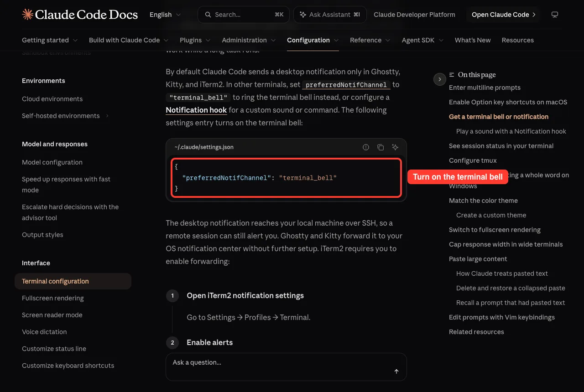Open the Reference dropdown
The width and height of the screenshot is (584, 392).
tap(370, 40)
